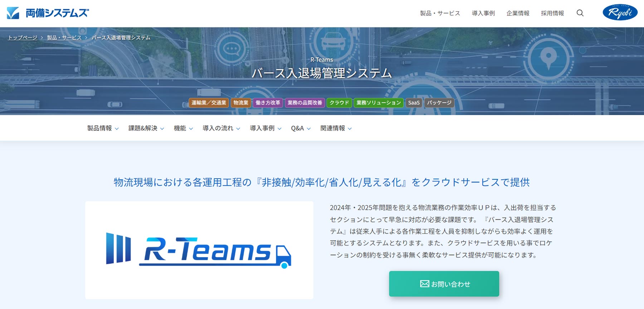644x309 pixels.
Task: Go to トップページ breadcrumb link
Action: pos(23,38)
